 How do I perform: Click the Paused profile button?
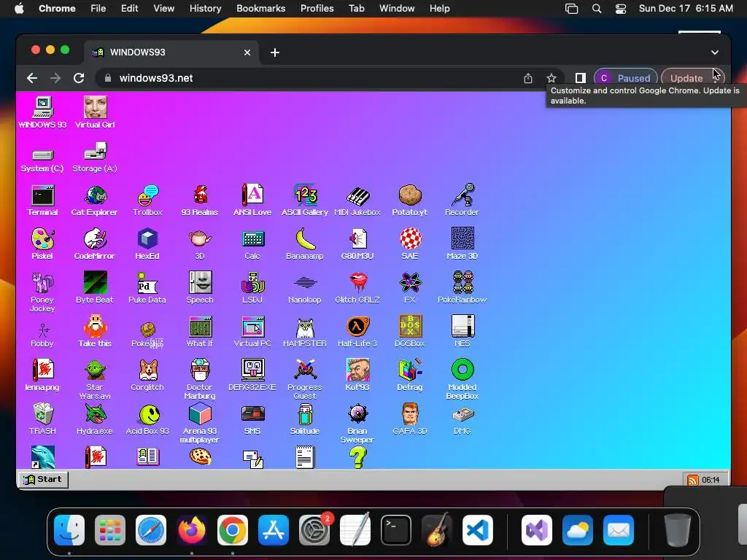point(625,78)
